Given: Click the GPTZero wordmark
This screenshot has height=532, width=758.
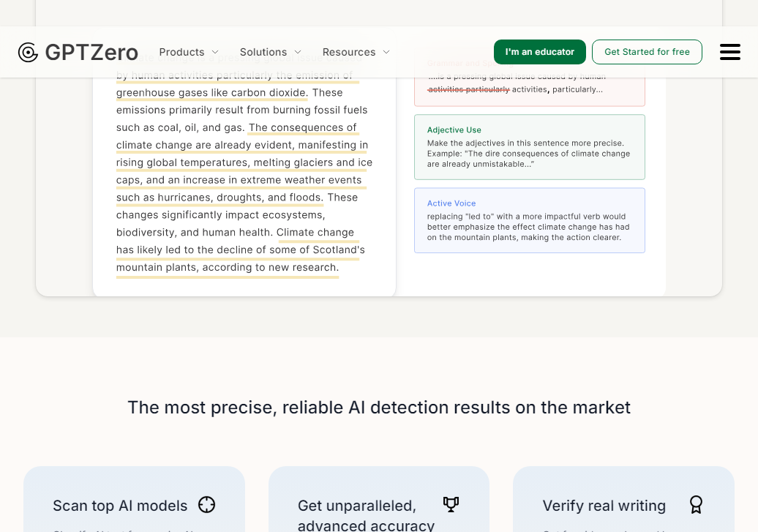Looking at the screenshot, I should tap(91, 52).
